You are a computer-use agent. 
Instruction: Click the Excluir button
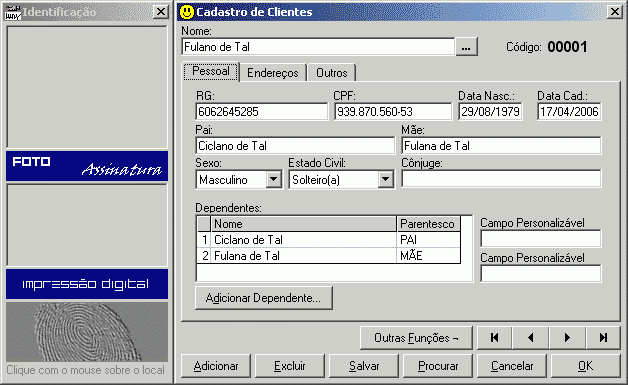(x=290, y=366)
